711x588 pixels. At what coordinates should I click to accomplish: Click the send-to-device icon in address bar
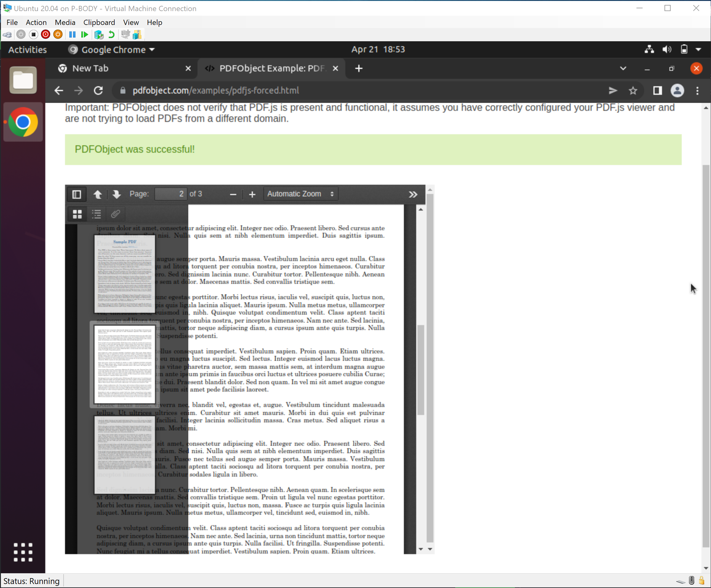coord(612,91)
